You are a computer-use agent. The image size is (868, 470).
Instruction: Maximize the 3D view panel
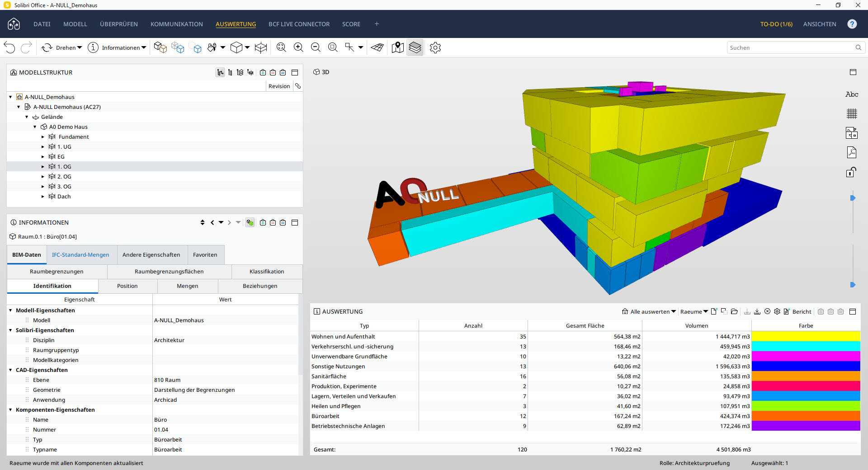click(x=853, y=72)
